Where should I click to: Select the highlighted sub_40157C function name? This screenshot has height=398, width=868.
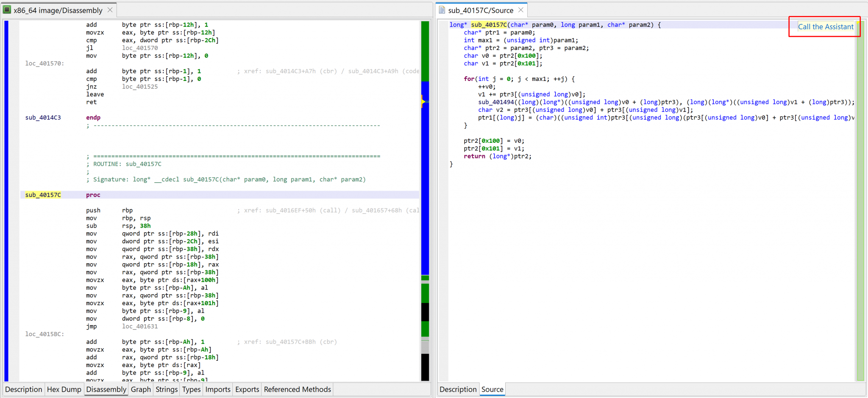[43, 195]
